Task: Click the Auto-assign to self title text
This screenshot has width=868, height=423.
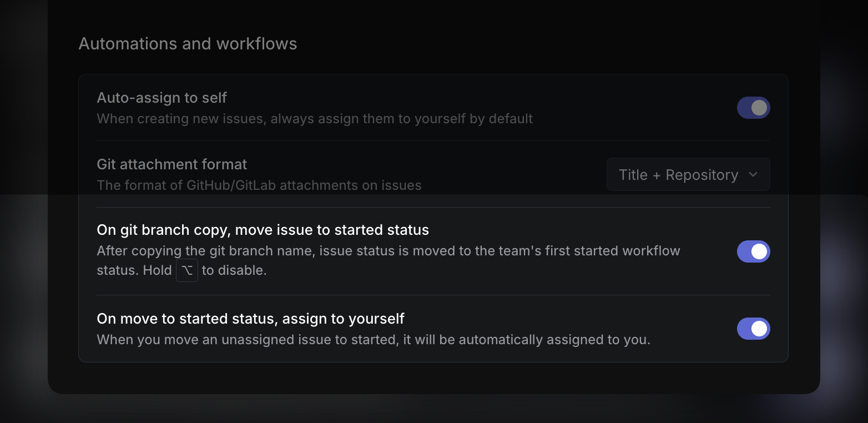Action: pos(162,97)
